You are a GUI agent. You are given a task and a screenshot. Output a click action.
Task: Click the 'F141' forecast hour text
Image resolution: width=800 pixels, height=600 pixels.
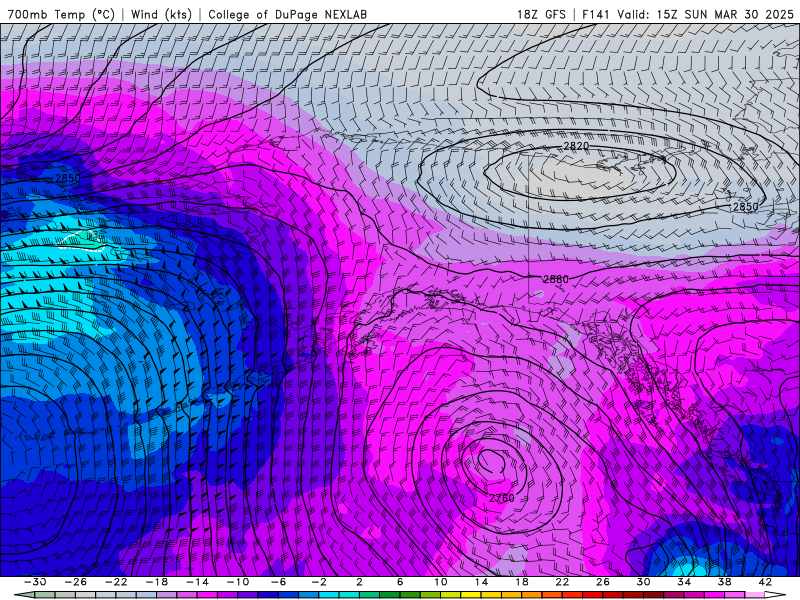pos(595,14)
